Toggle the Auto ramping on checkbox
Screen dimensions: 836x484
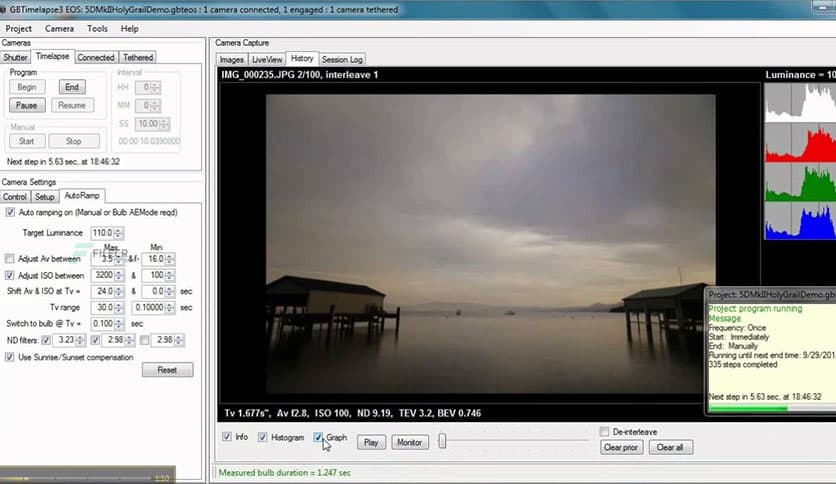click(10, 212)
